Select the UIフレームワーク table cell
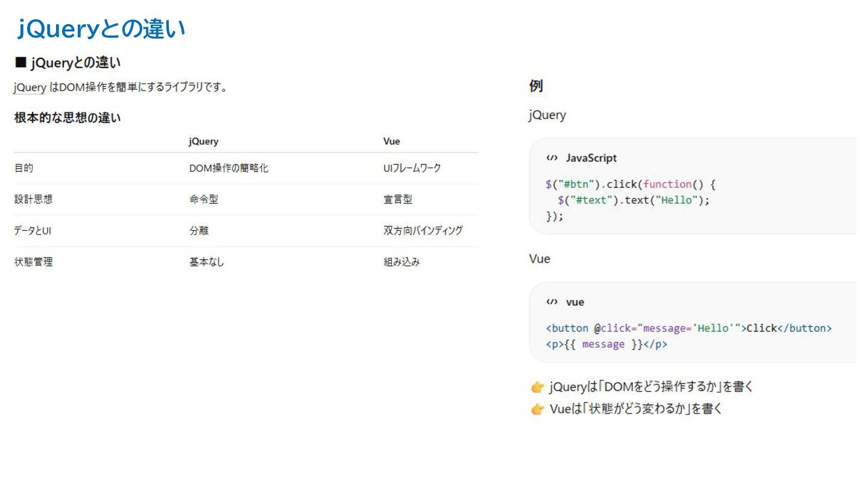868x488 pixels. 412,169
